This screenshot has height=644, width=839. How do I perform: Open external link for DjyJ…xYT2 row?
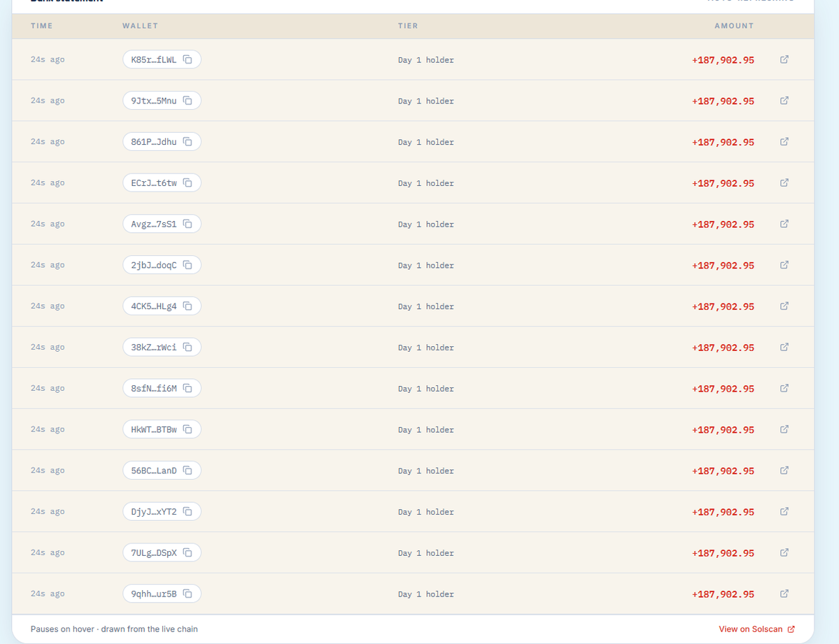[784, 511]
